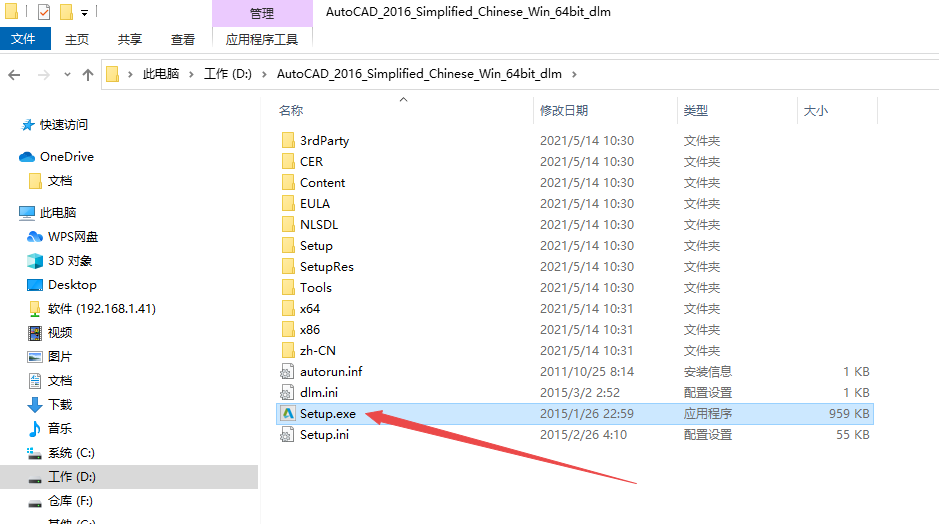Expand the chevron after 此电脑 in address bar
939x524 pixels.
(x=192, y=74)
